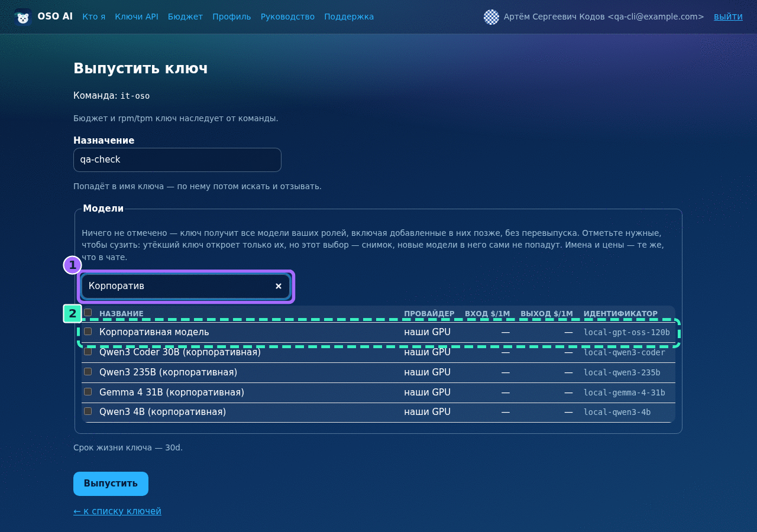
Task: Open the Ключи API page
Action: [137, 17]
